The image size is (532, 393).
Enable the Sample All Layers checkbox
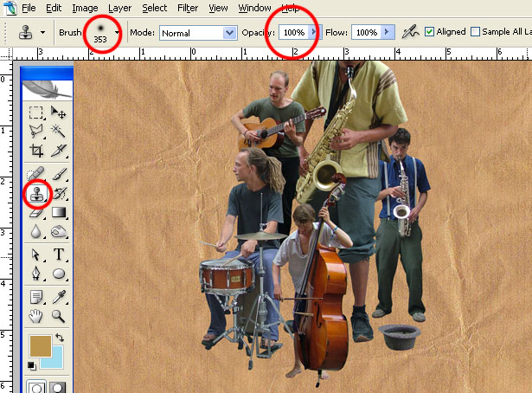pos(475,32)
